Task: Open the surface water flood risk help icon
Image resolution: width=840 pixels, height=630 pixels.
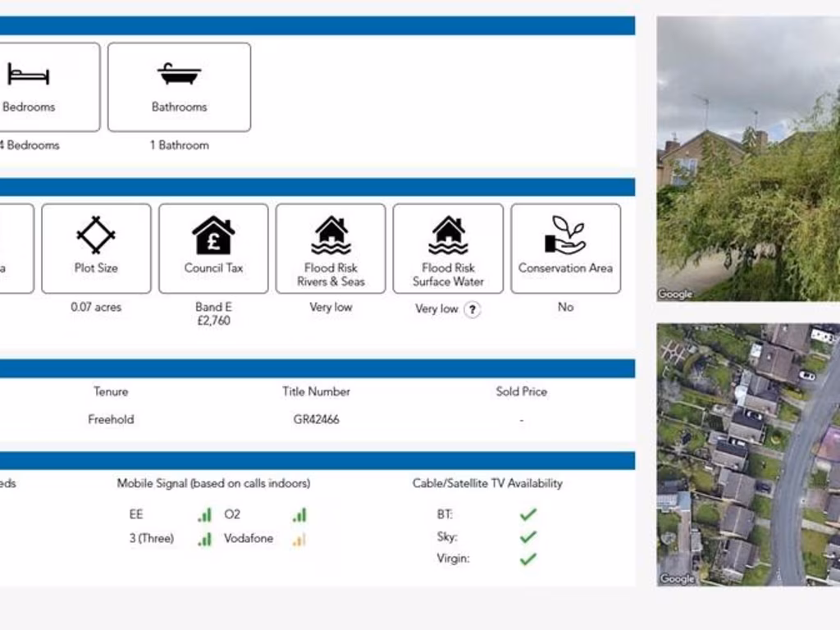Action: (472, 309)
